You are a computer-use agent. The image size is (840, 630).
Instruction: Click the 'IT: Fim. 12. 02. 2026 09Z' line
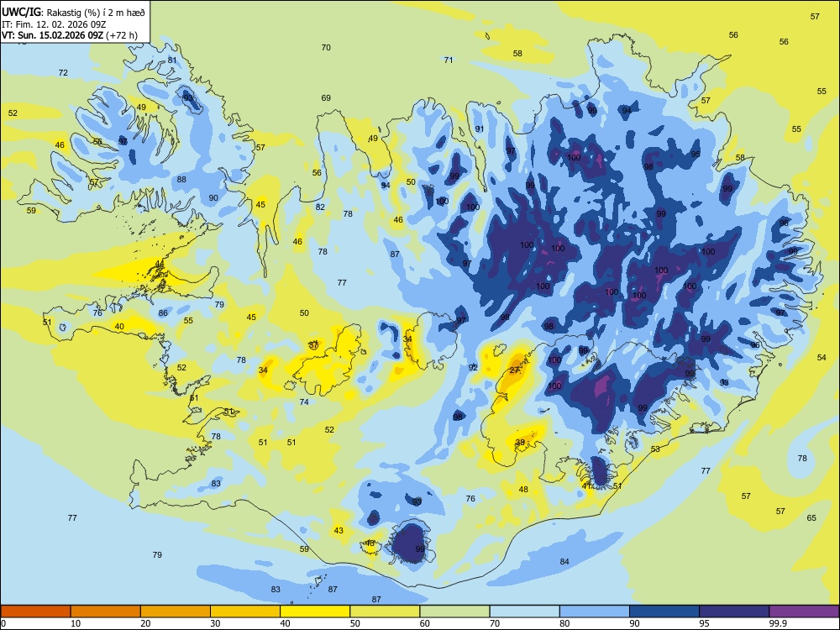tap(54, 24)
